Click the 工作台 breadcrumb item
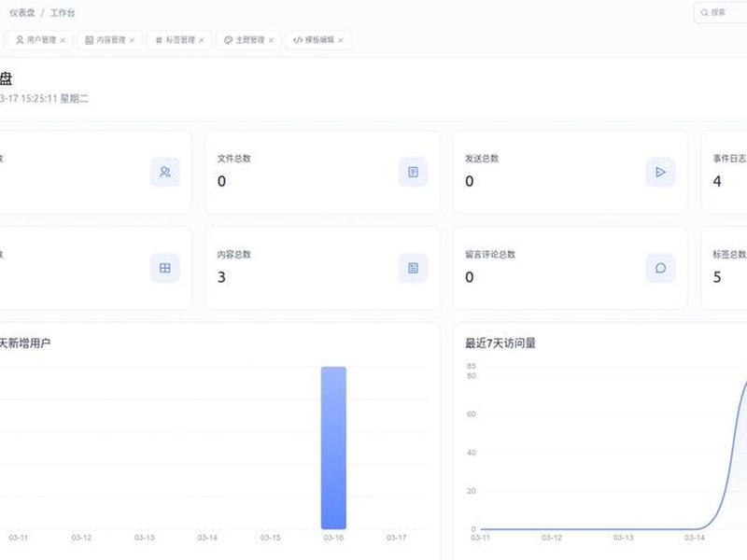The height and width of the screenshot is (560, 747). (x=63, y=13)
